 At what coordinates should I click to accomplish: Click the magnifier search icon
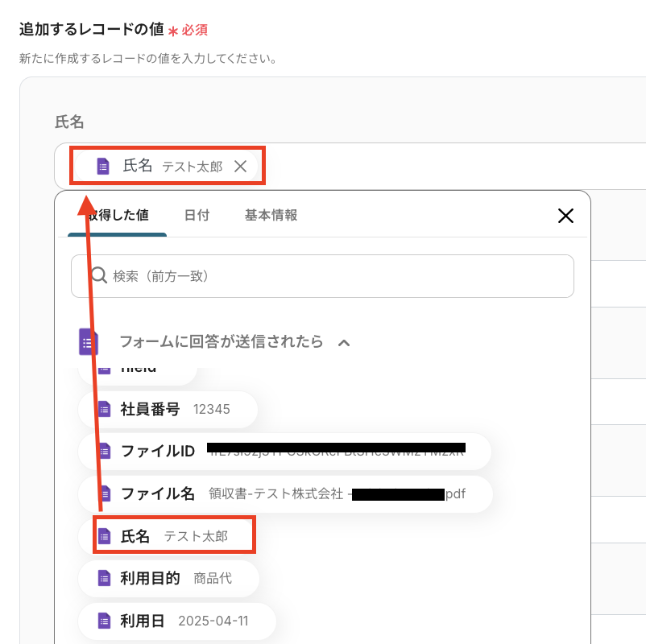pos(99,276)
